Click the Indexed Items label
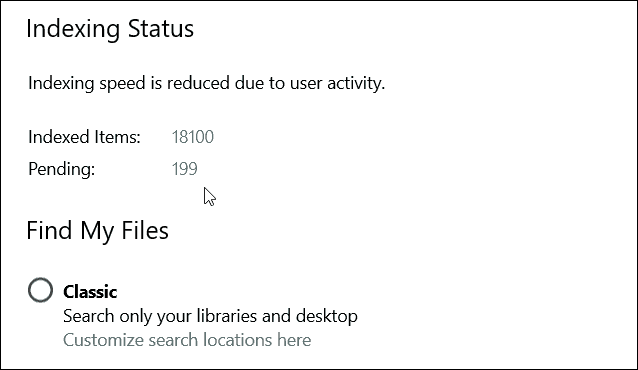The width and height of the screenshot is (638, 370). [x=84, y=137]
